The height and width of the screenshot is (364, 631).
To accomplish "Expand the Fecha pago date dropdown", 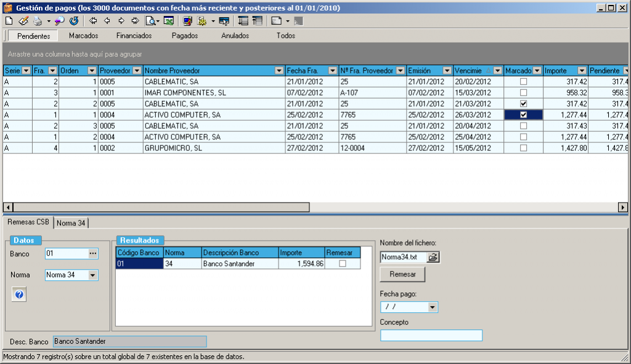I will [433, 307].
